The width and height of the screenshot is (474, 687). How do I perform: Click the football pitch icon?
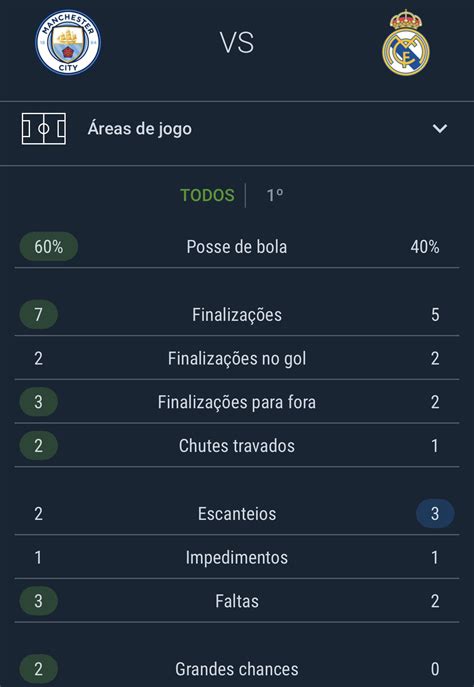coord(44,129)
